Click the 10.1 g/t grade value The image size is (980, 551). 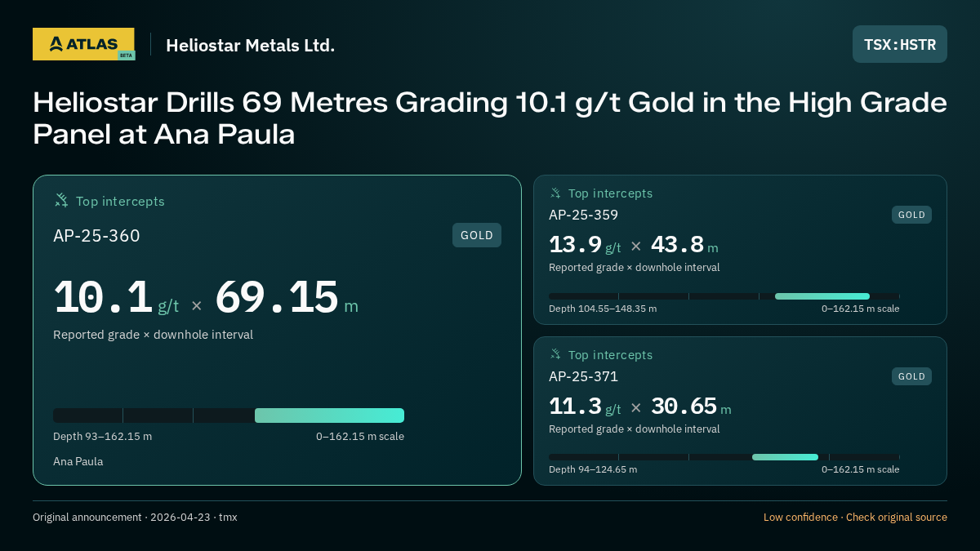click(116, 297)
